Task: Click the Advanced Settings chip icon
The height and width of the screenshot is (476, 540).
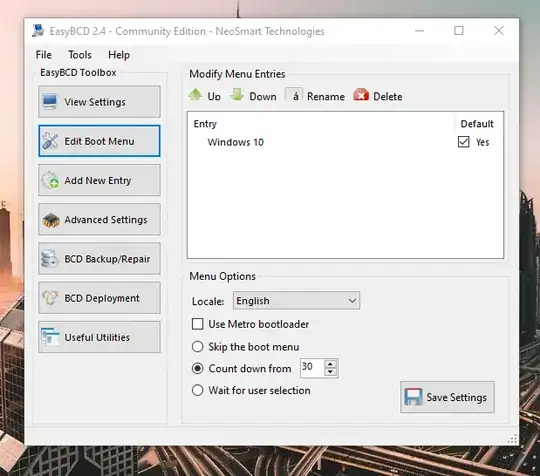Action: (x=51, y=220)
